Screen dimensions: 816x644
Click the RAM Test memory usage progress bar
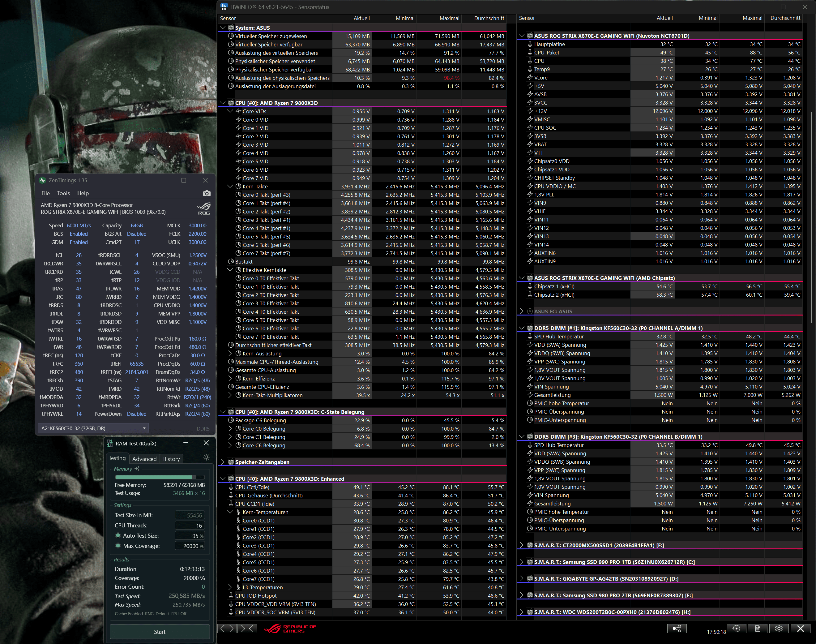pyautogui.click(x=160, y=477)
